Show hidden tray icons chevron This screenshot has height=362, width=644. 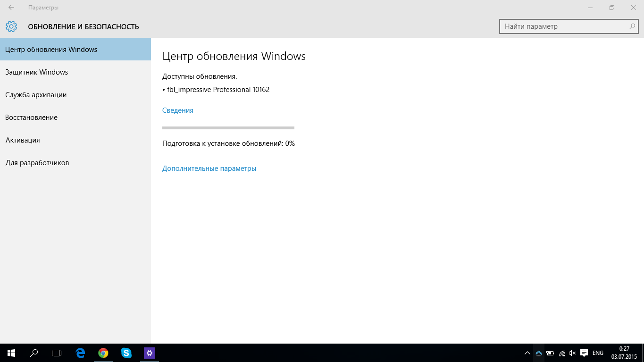(527, 353)
